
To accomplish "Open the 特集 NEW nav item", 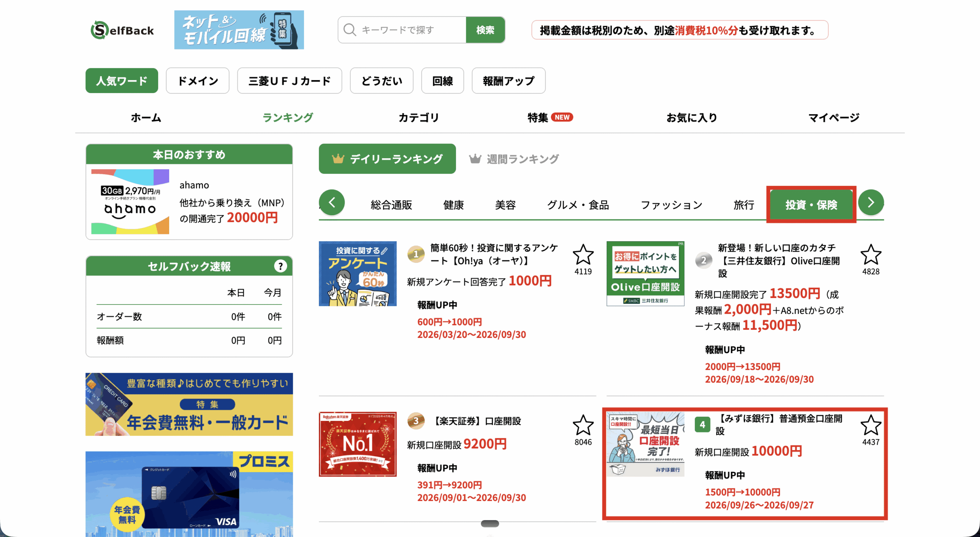I will pos(550,118).
